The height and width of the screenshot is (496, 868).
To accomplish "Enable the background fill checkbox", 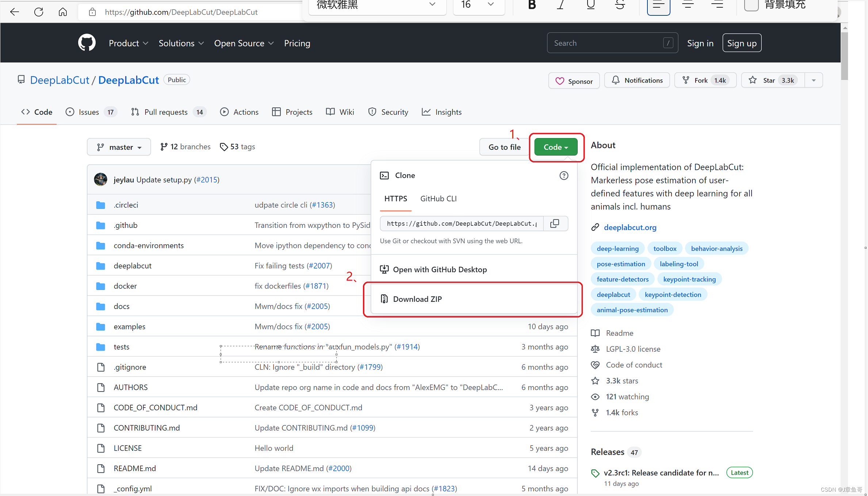I will (751, 5).
